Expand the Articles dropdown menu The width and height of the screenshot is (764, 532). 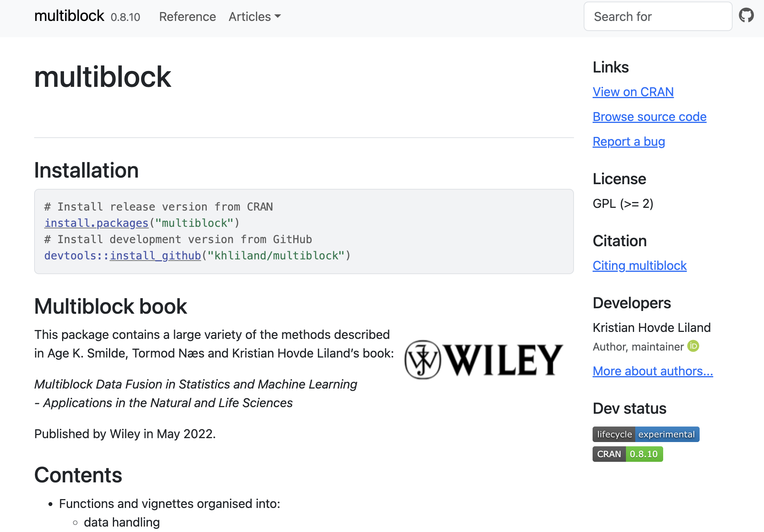click(x=254, y=17)
